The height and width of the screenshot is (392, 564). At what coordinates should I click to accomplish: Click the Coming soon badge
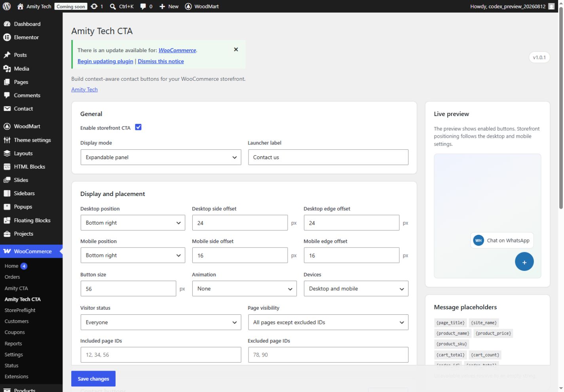coord(71,6)
